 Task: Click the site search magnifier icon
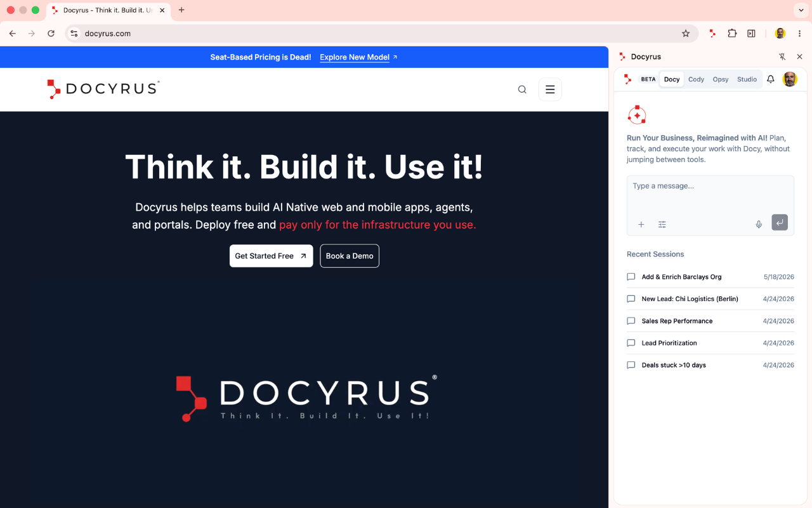(522, 90)
